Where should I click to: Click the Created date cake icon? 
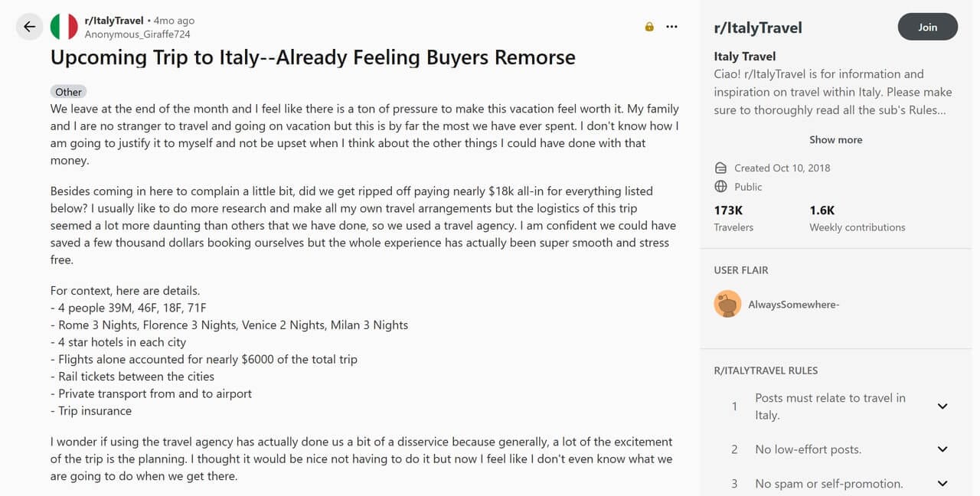pyautogui.click(x=720, y=168)
